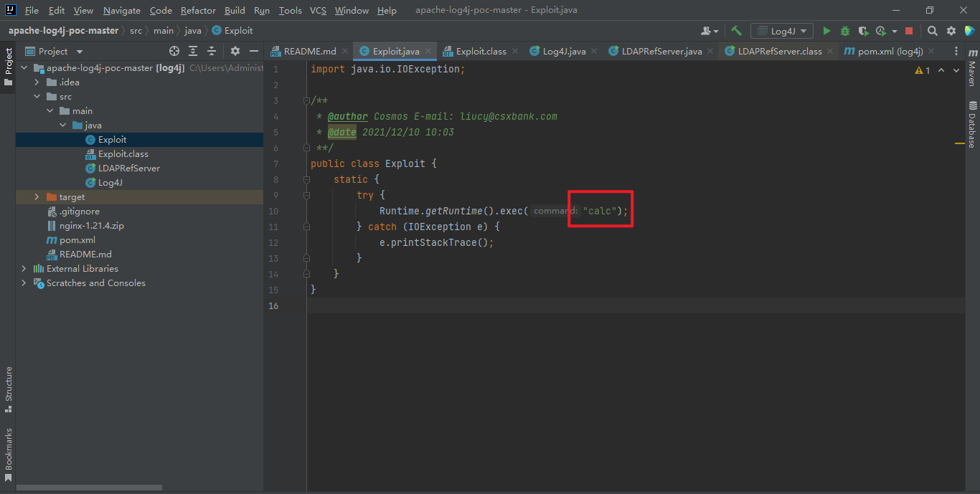
Task: Click the user account icon in toolbar
Action: coord(710,31)
